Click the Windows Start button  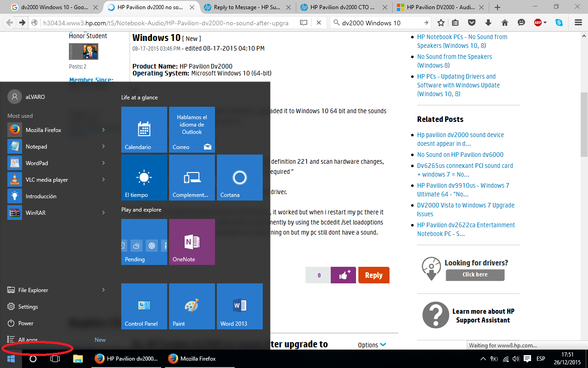(x=11, y=359)
